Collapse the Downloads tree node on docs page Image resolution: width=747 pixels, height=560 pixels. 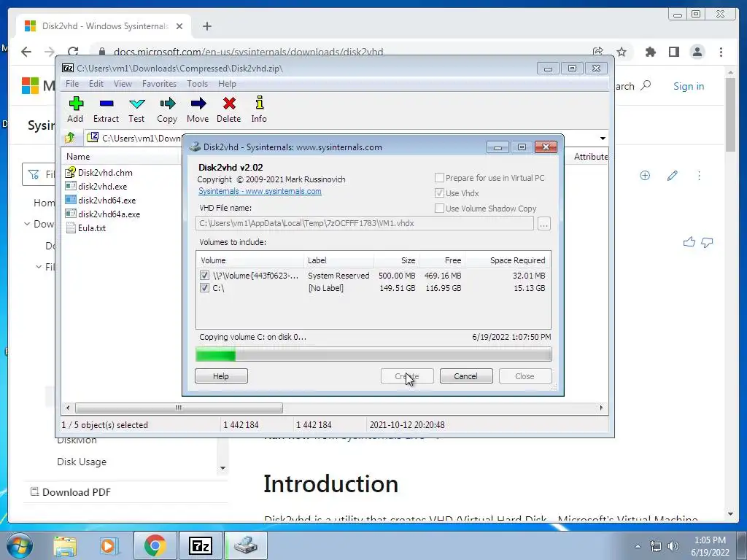click(x=27, y=224)
